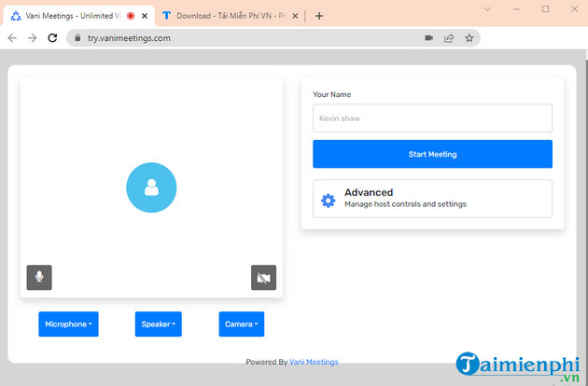
Task: Open a new browser tab
Action: pos(319,16)
